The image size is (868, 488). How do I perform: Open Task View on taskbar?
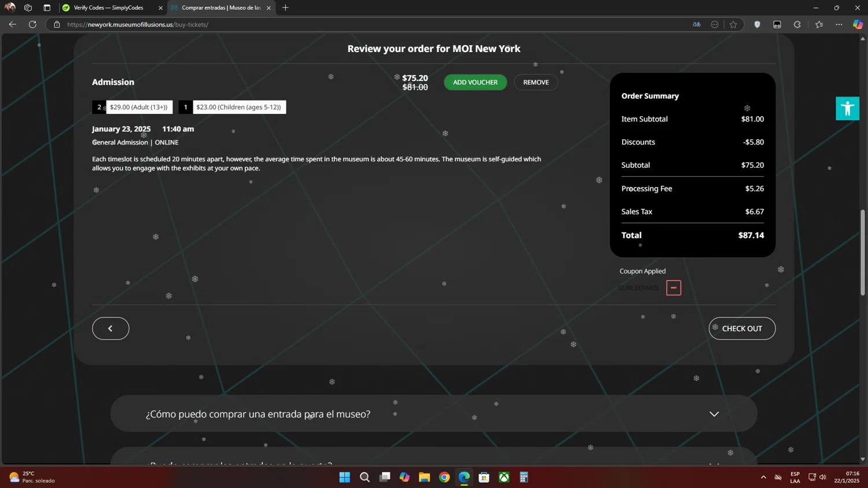pyautogui.click(x=384, y=477)
